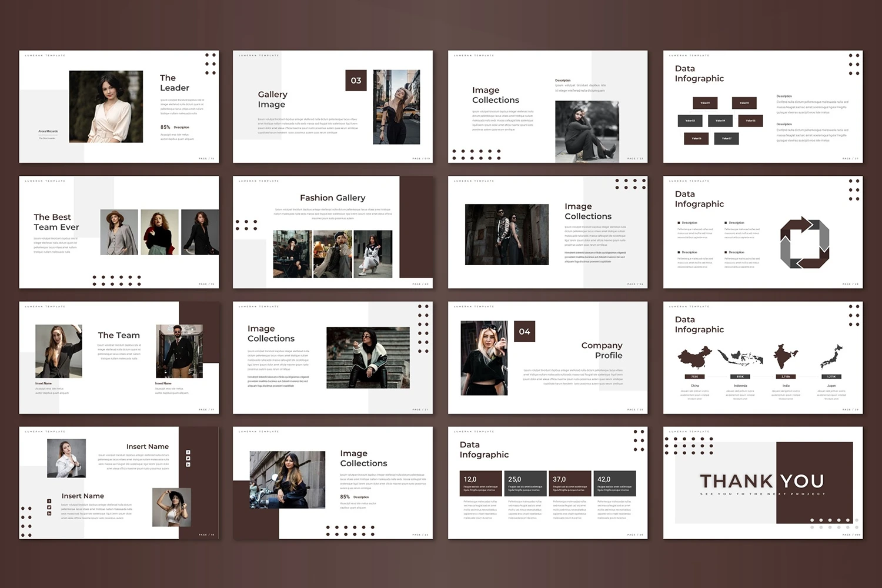Select the China map shape
Viewport: 882px width, 588px height.
pos(694,358)
